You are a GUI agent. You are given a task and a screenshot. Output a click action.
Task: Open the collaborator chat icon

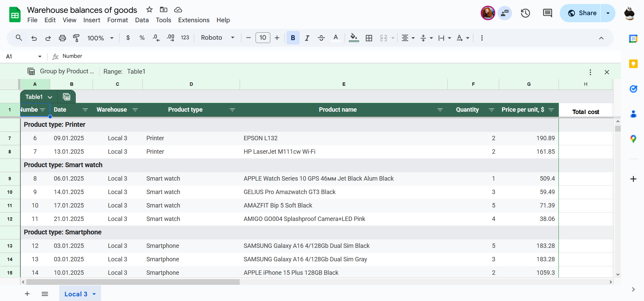click(505, 13)
